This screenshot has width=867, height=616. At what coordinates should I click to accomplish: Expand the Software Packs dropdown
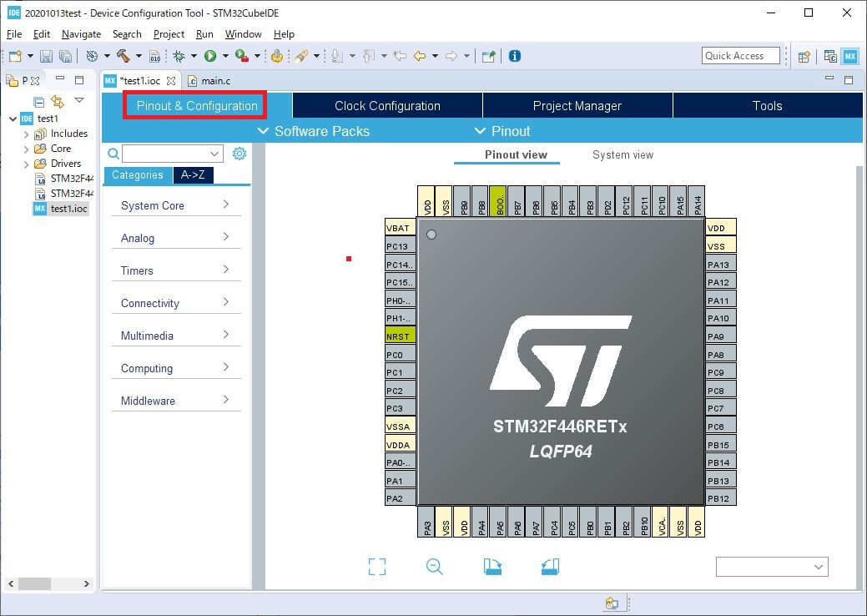click(313, 131)
